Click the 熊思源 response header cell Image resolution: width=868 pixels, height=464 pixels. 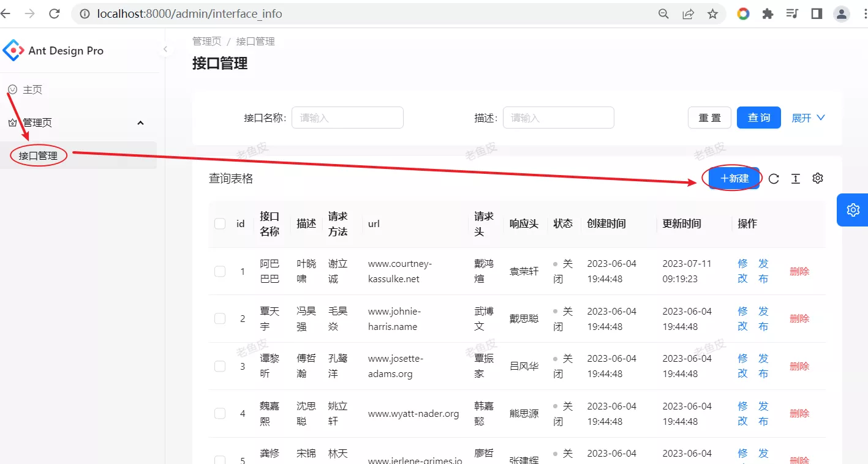click(x=524, y=413)
